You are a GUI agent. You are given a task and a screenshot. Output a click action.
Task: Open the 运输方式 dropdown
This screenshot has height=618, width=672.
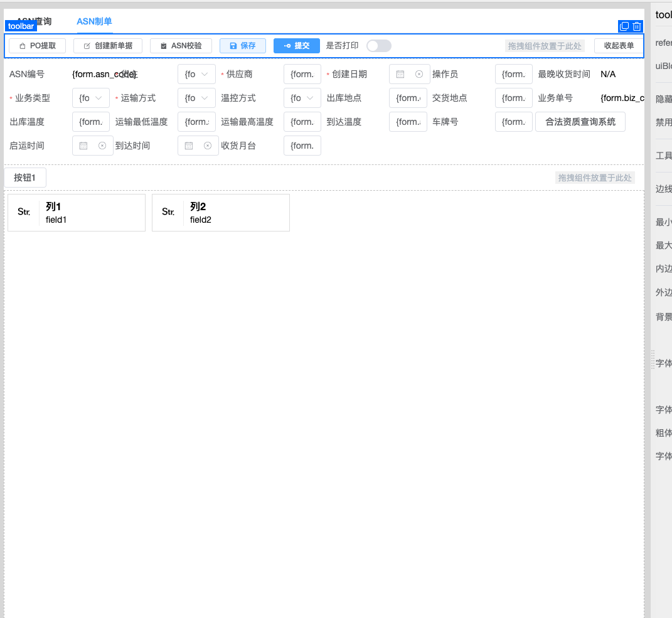(196, 98)
